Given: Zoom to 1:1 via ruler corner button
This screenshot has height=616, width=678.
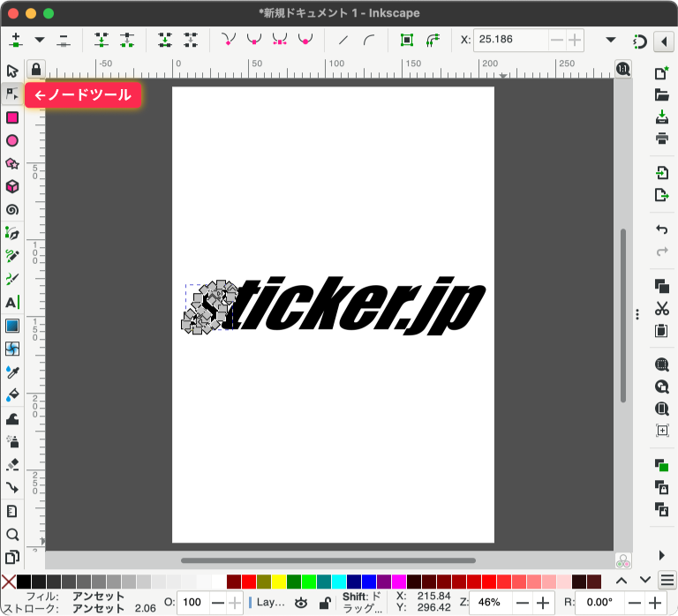Looking at the screenshot, I should click(623, 69).
